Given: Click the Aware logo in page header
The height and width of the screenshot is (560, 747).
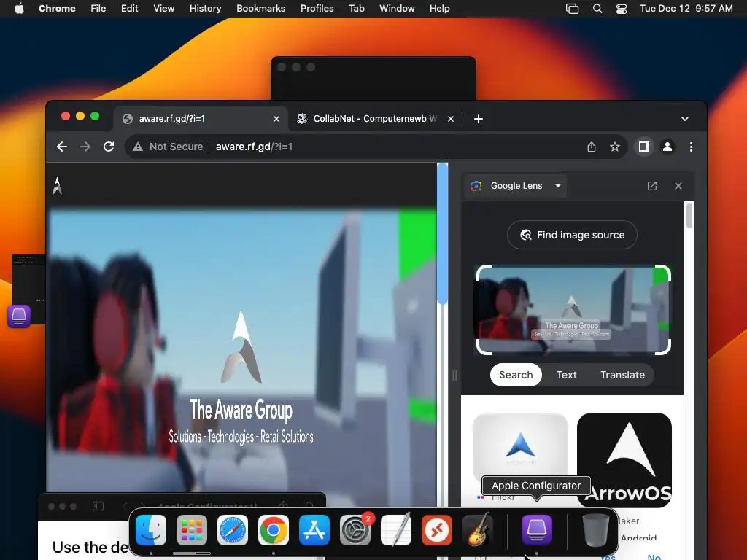Looking at the screenshot, I should click(x=58, y=186).
